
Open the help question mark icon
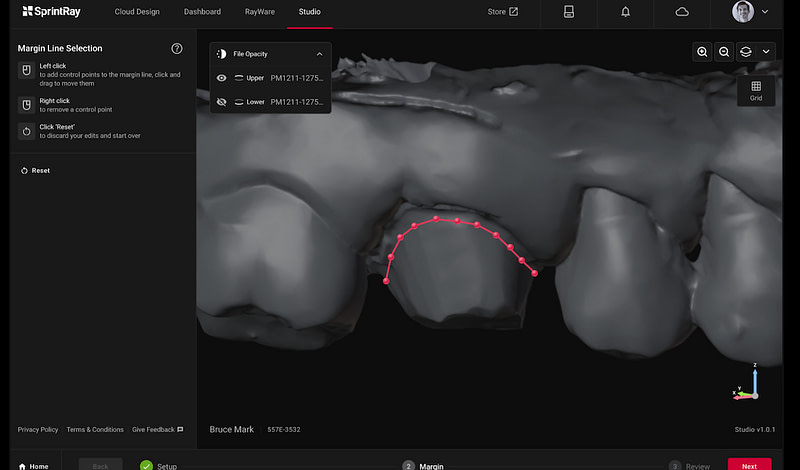(177, 48)
